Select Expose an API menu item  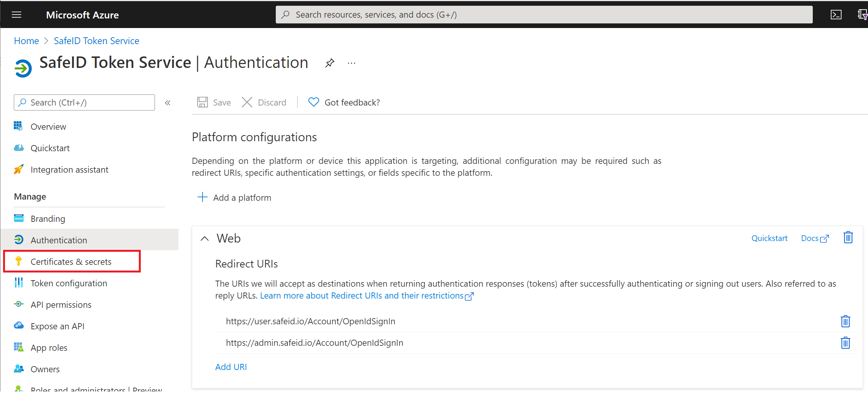[x=58, y=326]
